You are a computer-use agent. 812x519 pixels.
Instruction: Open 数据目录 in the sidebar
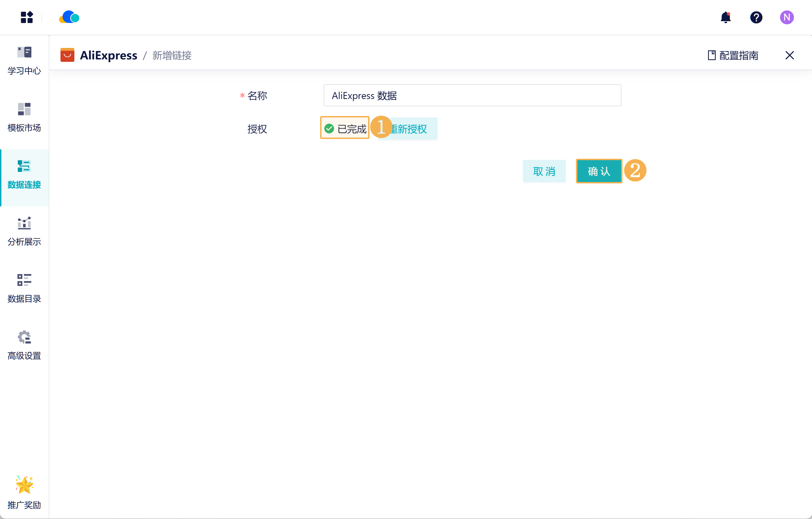(24, 289)
